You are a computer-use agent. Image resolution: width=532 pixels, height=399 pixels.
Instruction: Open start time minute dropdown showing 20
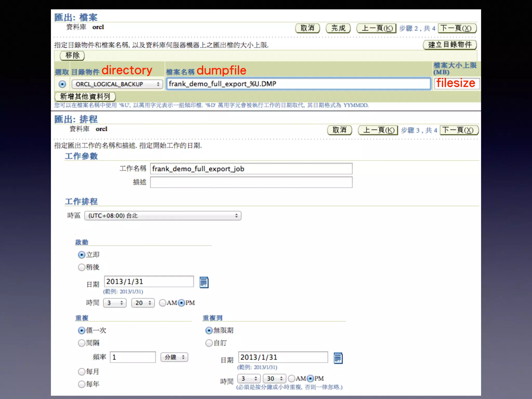(x=143, y=303)
